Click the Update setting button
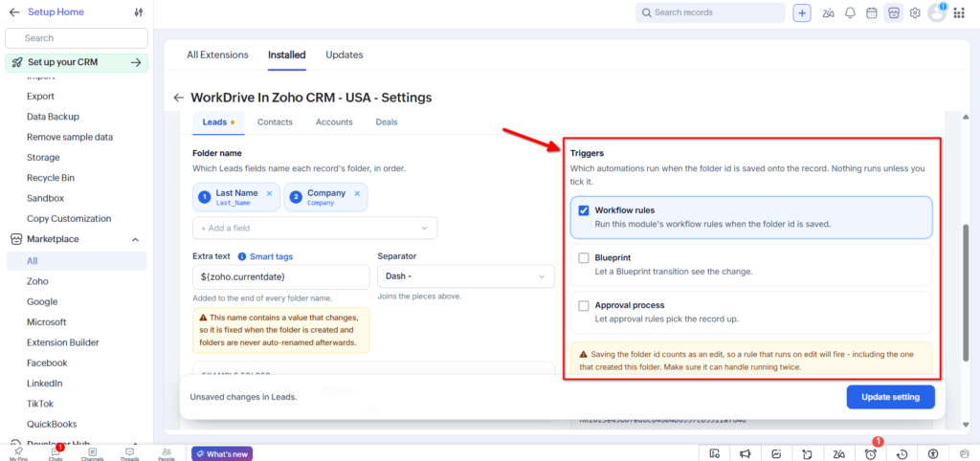This screenshot has height=461, width=980. coord(891,397)
